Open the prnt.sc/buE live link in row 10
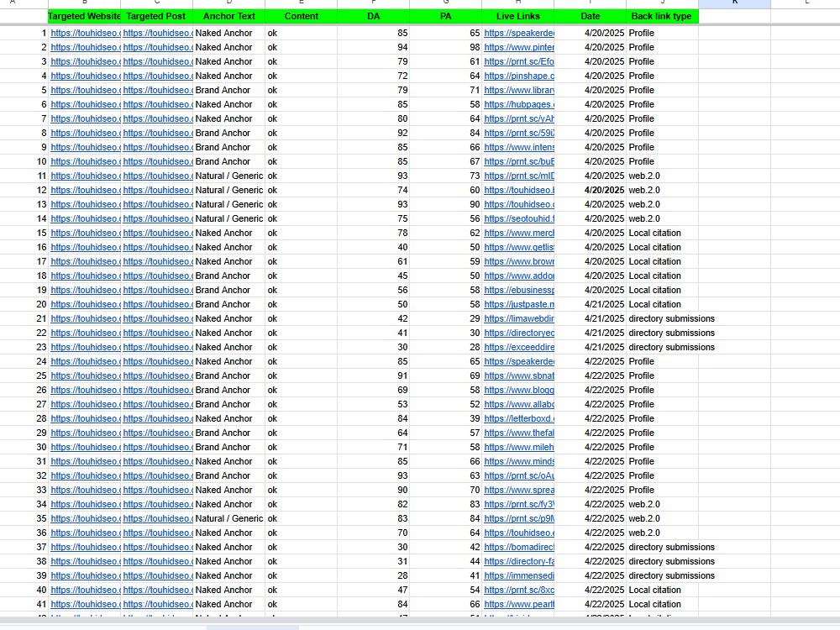This screenshot has height=630, width=840. [519, 161]
